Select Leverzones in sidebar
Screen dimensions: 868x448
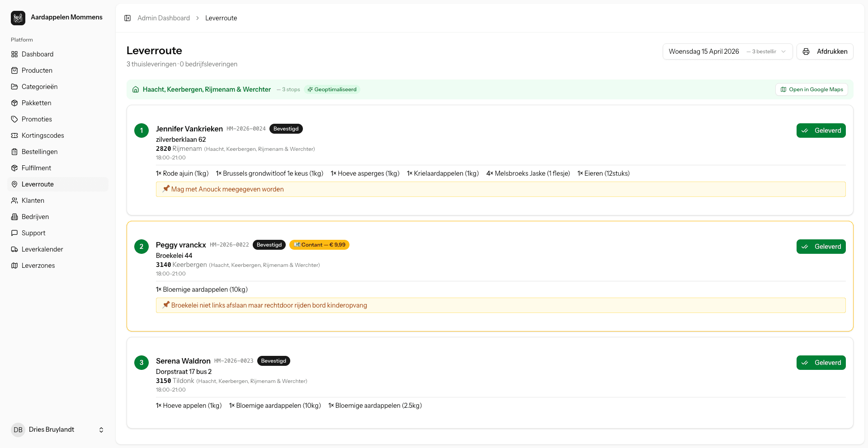click(x=58, y=266)
